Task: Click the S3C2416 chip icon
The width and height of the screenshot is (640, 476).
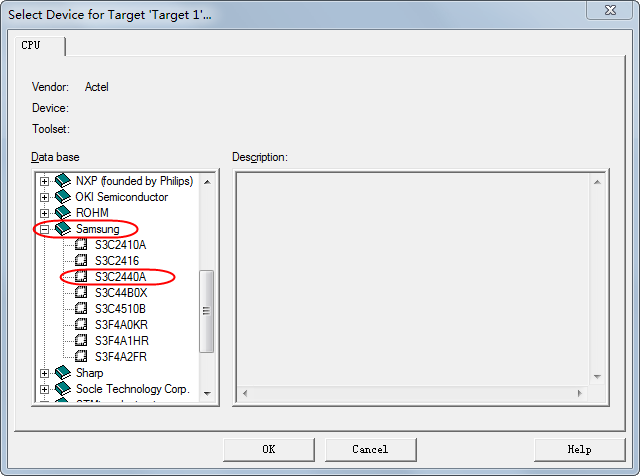Action: click(81, 260)
